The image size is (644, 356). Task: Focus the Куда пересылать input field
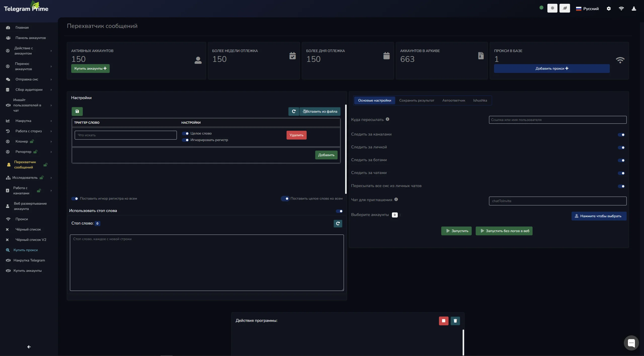click(557, 120)
